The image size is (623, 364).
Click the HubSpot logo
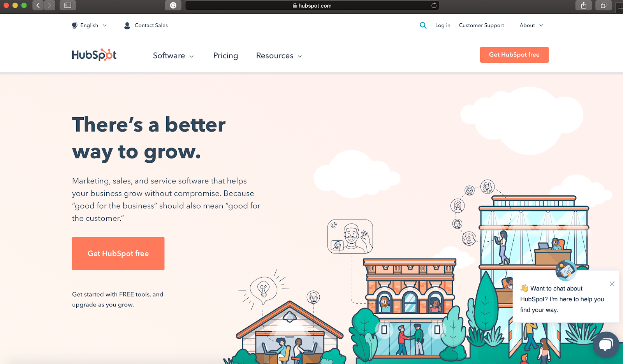coord(94,55)
